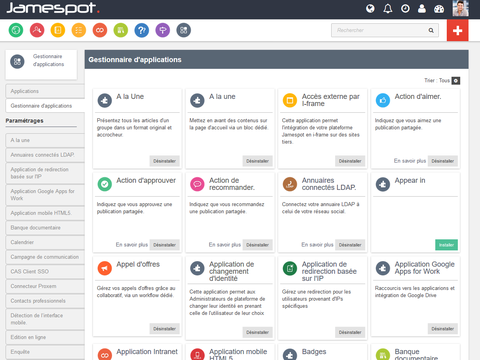Open En savoir plus for Action de recommander
The width and height of the screenshot is (480, 360).
tap(225, 245)
